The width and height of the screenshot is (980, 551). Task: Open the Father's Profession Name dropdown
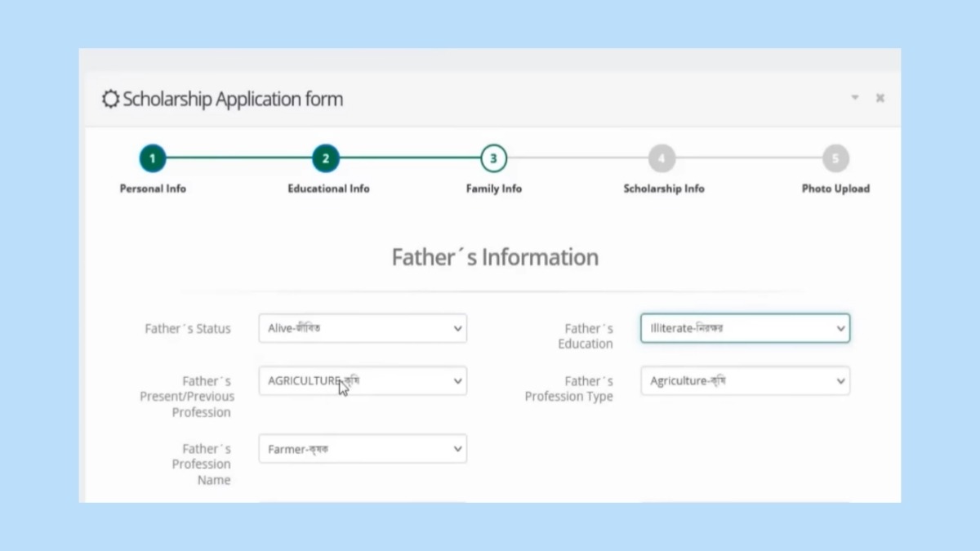pos(363,449)
